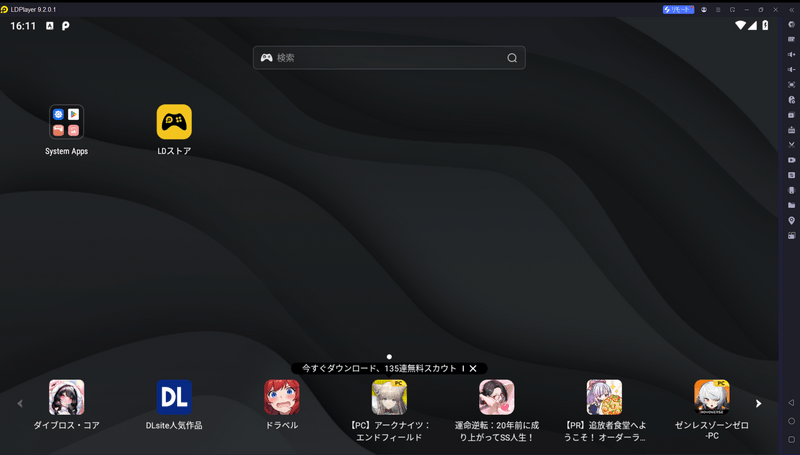Click inside the 検索 search field
This screenshot has height=455, width=800.
pyautogui.click(x=389, y=58)
